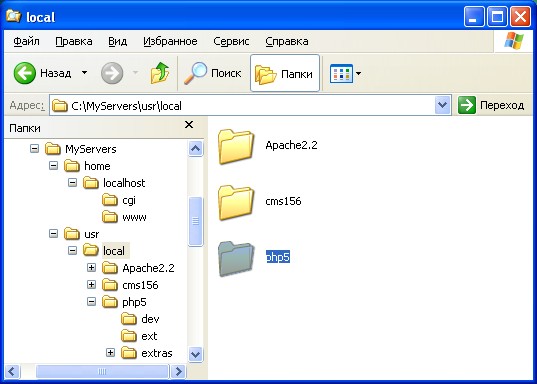537x384 pixels.
Task: Select dev folder icon in tree
Action: [129, 319]
